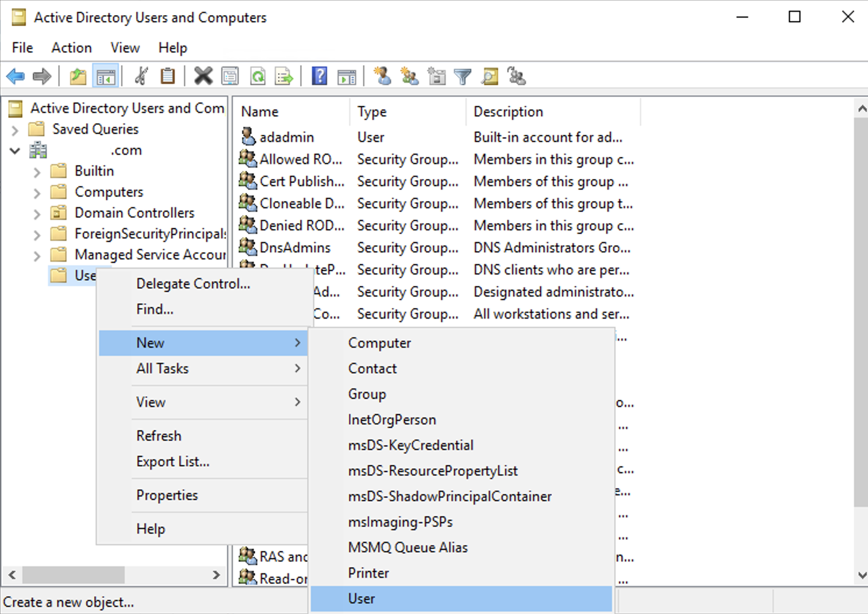Choose Refresh from context menu
This screenshot has width=868, height=614.
click(203, 435)
